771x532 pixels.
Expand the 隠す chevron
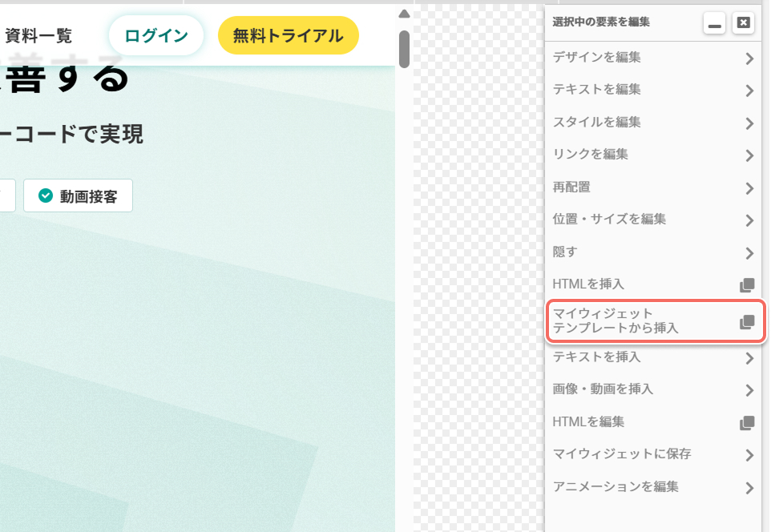click(749, 252)
